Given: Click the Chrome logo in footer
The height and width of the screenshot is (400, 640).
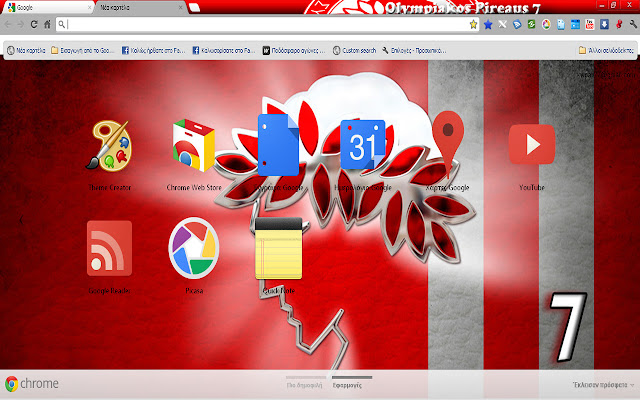Looking at the screenshot, I should click(x=32, y=384).
